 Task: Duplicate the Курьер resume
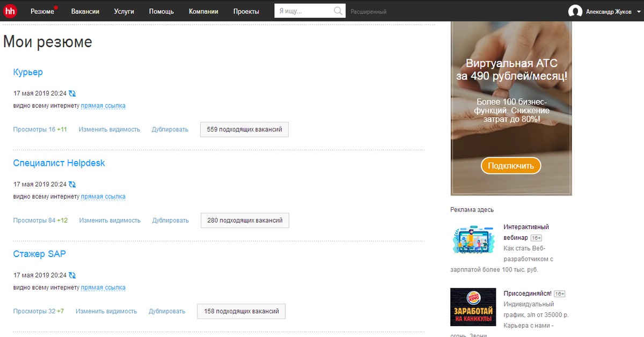tap(170, 129)
